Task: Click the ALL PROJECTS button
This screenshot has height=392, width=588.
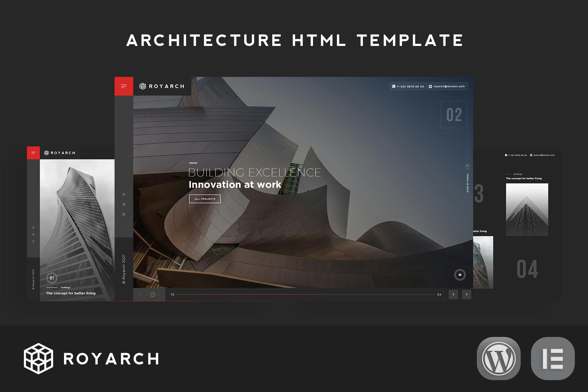Action: click(205, 199)
